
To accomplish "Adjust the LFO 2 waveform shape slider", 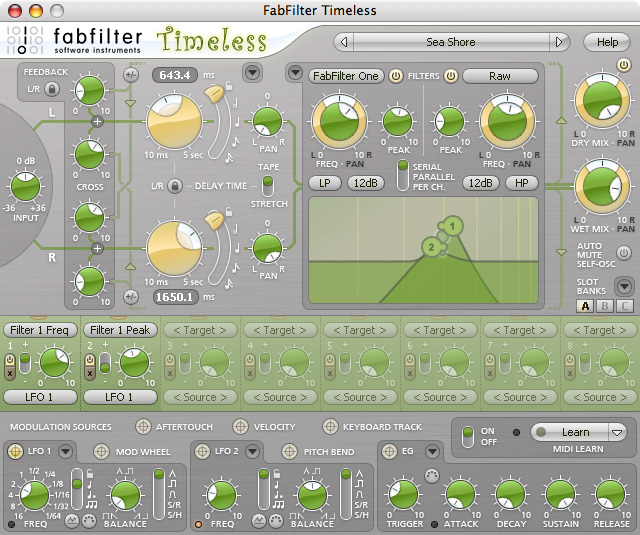I will pos(346,493).
